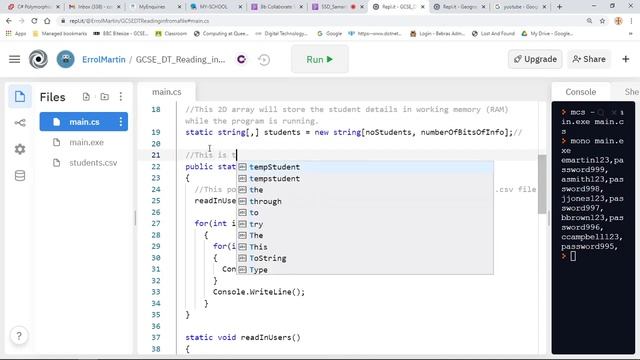Click the Upgrade button
The height and width of the screenshot is (360, 640).
[535, 59]
